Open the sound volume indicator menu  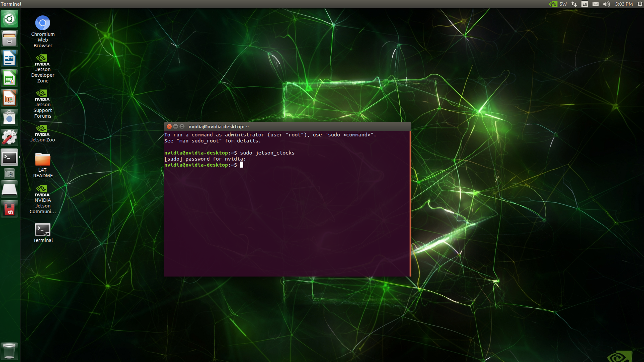click(606, 4)
